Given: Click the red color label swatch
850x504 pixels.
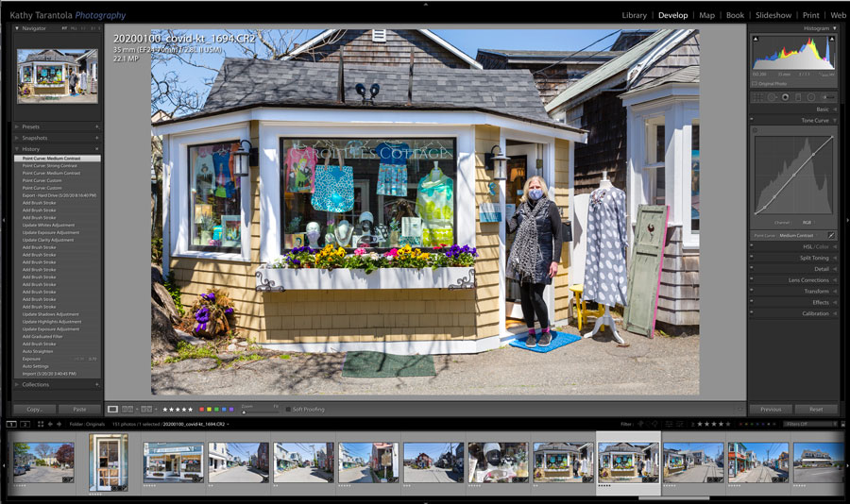Looking at the screenshot, I should click(201, 409).
